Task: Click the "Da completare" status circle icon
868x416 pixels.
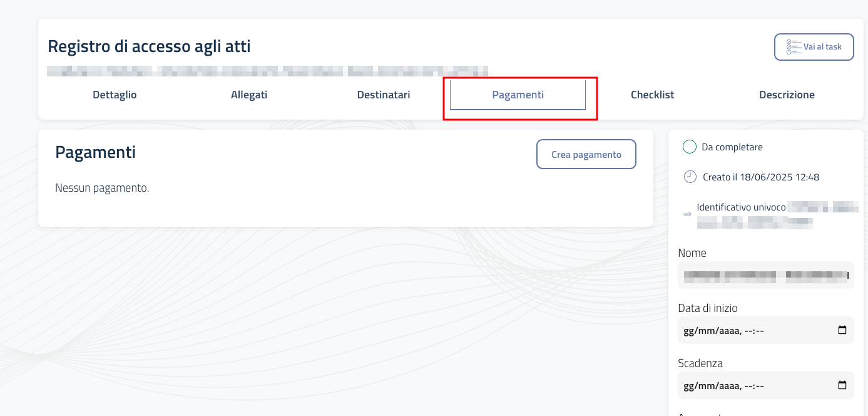Action: pos(689,147)
